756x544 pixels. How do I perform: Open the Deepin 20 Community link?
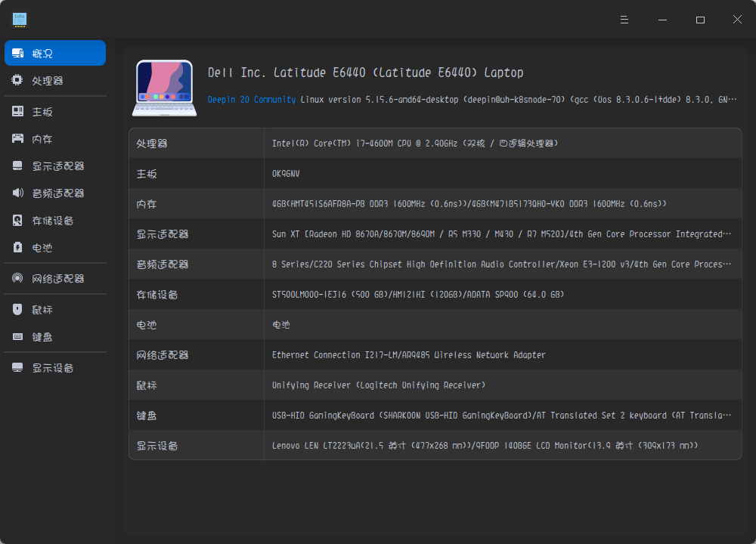251,99
